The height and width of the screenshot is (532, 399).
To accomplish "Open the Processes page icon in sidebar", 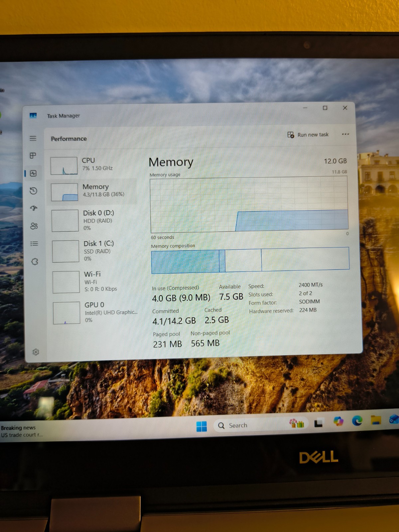I will pos(33,156).
